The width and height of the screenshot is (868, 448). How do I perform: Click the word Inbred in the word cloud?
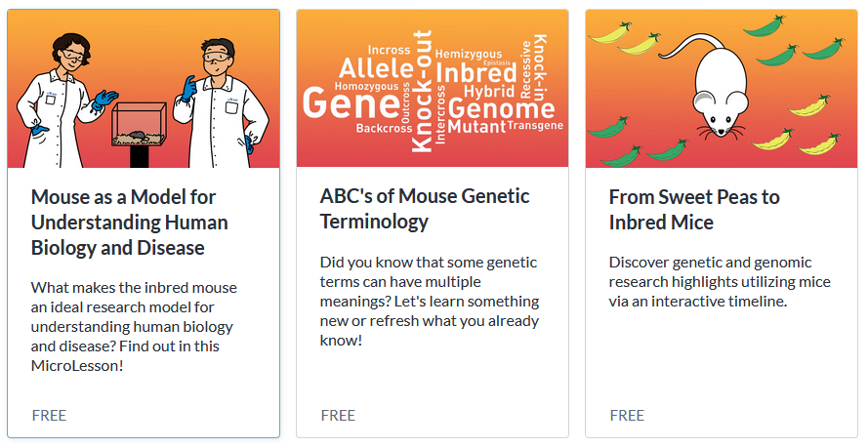tap(475, 73)
